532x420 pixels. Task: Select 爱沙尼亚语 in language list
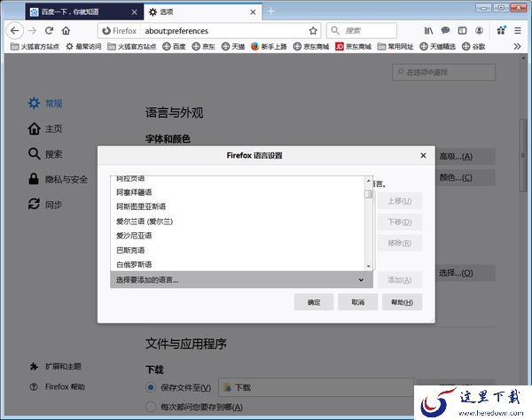pos(237,236)
